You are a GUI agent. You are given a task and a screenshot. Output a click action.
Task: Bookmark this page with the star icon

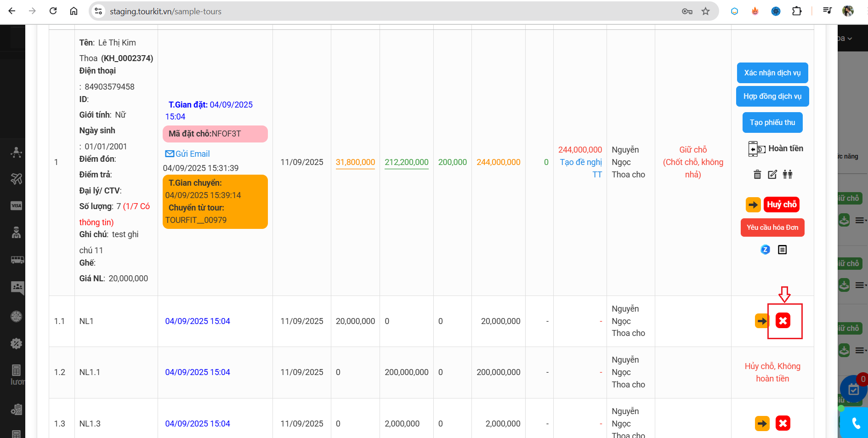(705, 11)
